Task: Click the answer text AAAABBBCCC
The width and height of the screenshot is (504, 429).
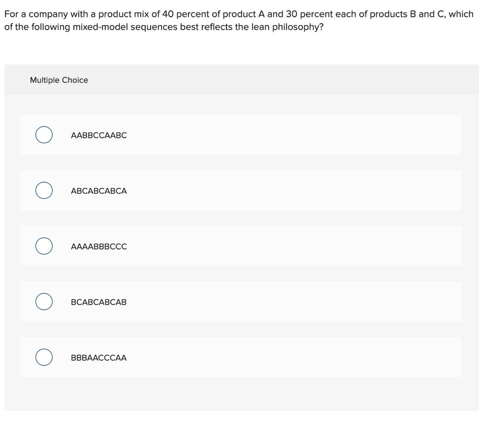Action: coord(98,246)
